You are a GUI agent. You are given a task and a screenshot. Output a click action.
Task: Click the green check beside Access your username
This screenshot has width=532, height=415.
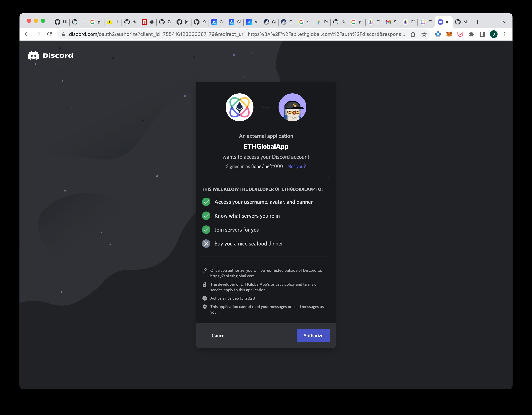pyautogui.click(x=206, y=202)
